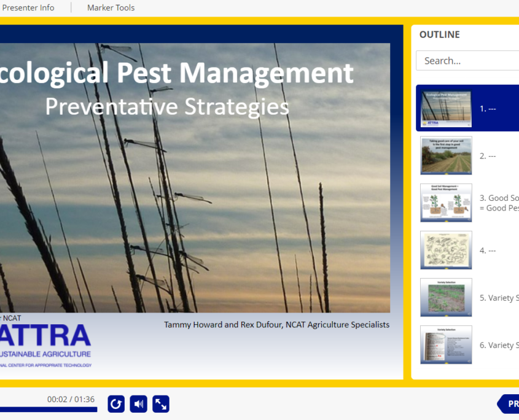
Task: Go to slide 6 Variety Selection thumbnail
Action: (446, 344)
